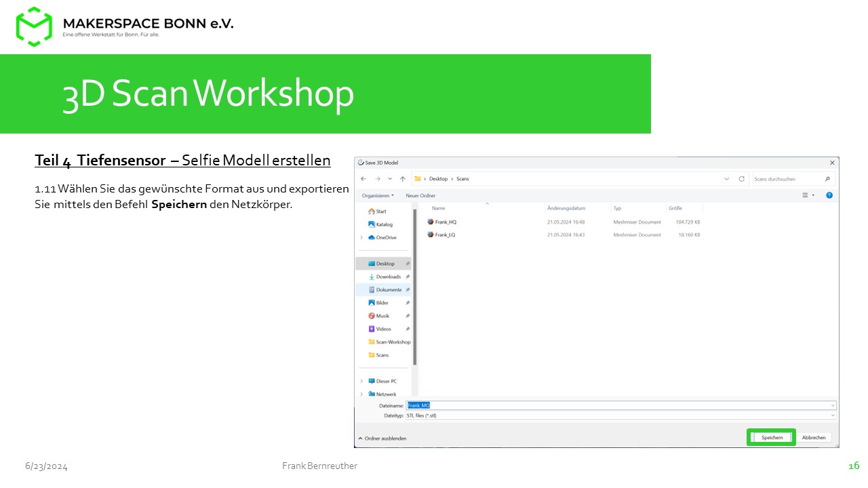Click the pin icon beside Musik

[x=408, y=316]
